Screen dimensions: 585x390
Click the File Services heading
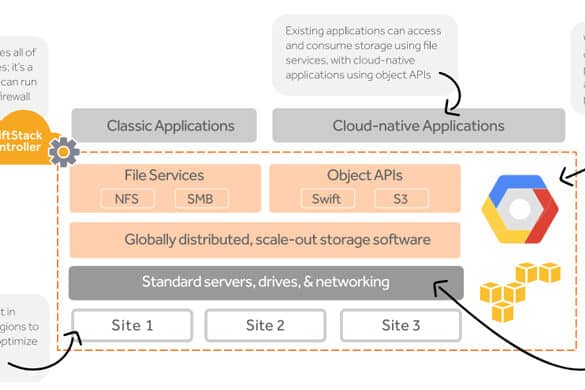click(x=164, y=175)
